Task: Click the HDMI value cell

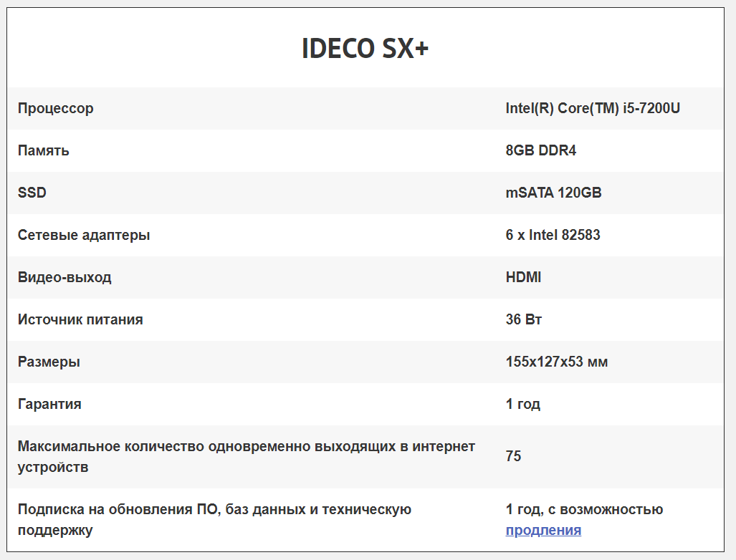Action: click(523, 278)
